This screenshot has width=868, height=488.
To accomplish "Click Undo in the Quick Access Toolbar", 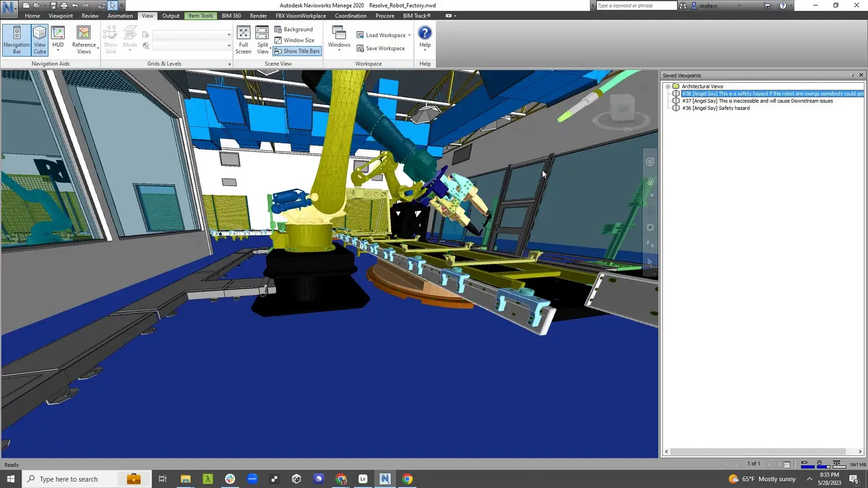I will [x=75, y=5].
